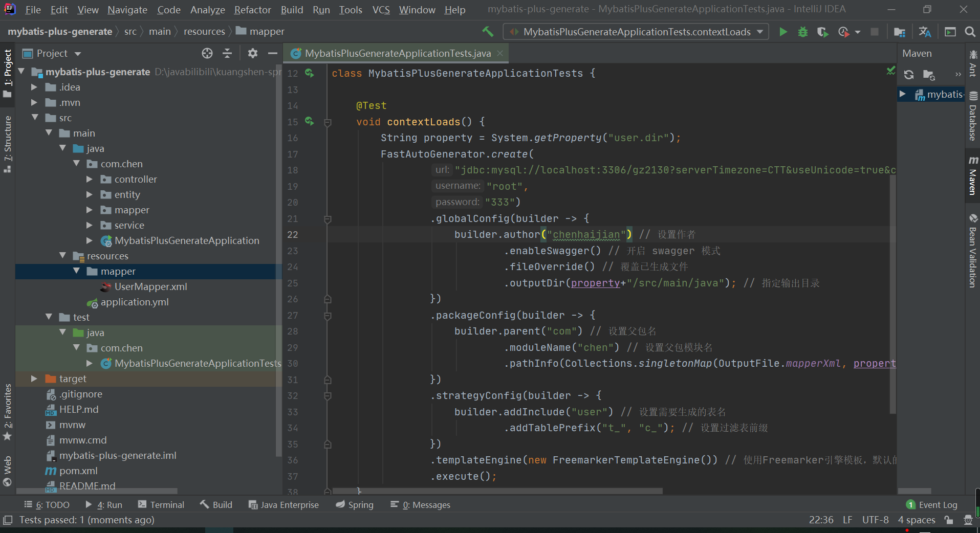This screenshot has height=533, width=980.
Task: Select application.yml in project tree
Action: pos(135,302)
